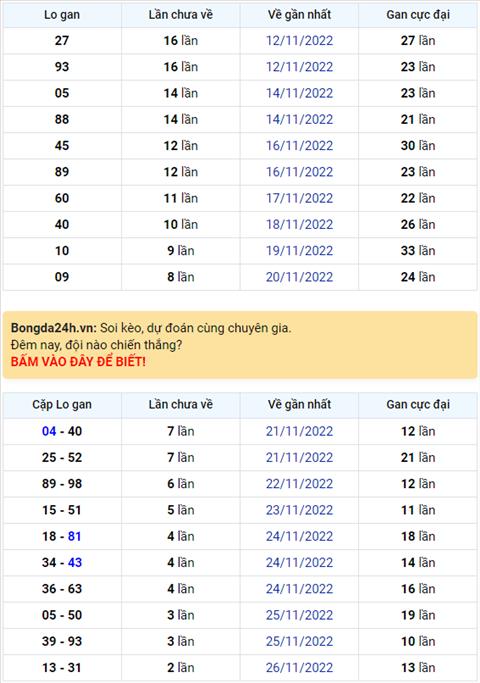Click 27 lần in row 27
The width and height of the screenshot is (480, 683).
[x=418, y=41]
